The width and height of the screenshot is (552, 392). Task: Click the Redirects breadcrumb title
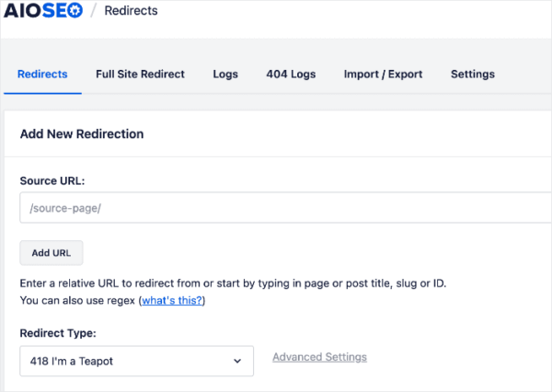(131, 10)
